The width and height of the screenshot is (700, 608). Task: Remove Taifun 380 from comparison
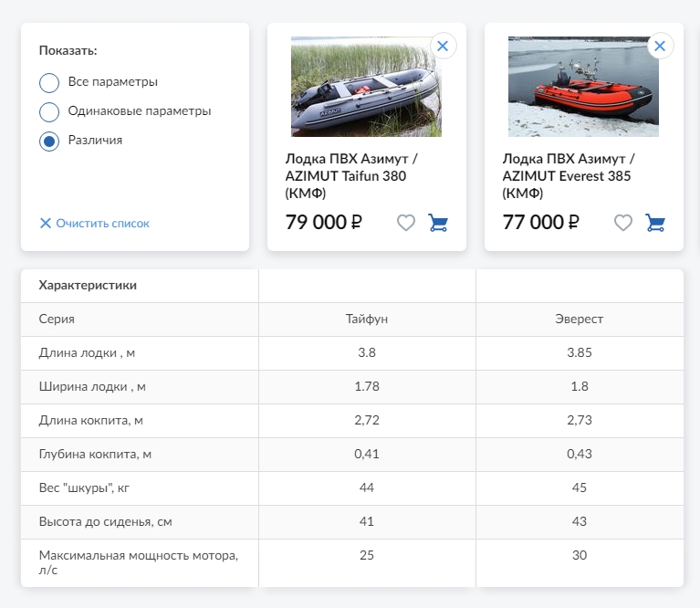click(443, 46)
